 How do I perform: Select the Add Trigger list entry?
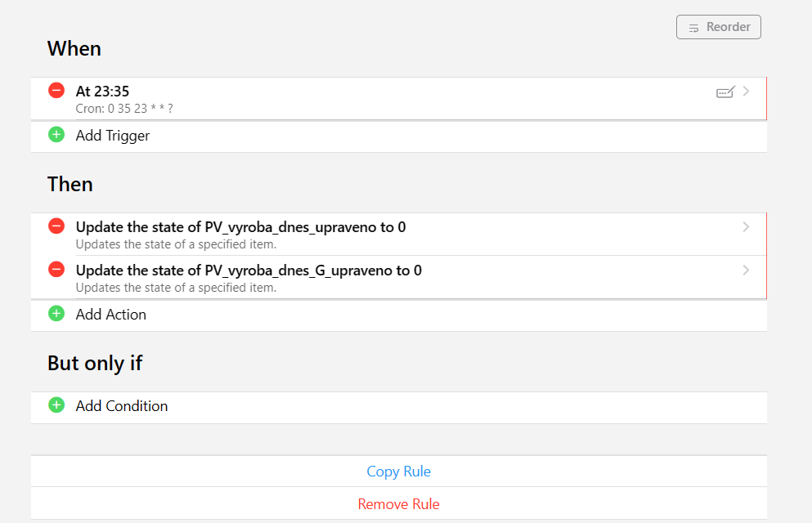tap(113, 136)
